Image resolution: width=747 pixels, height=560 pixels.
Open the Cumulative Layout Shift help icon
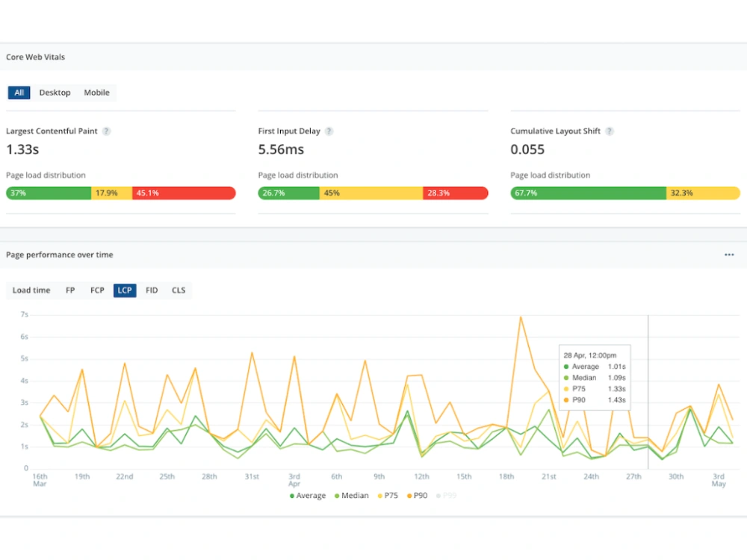click(x=610, y=131)
